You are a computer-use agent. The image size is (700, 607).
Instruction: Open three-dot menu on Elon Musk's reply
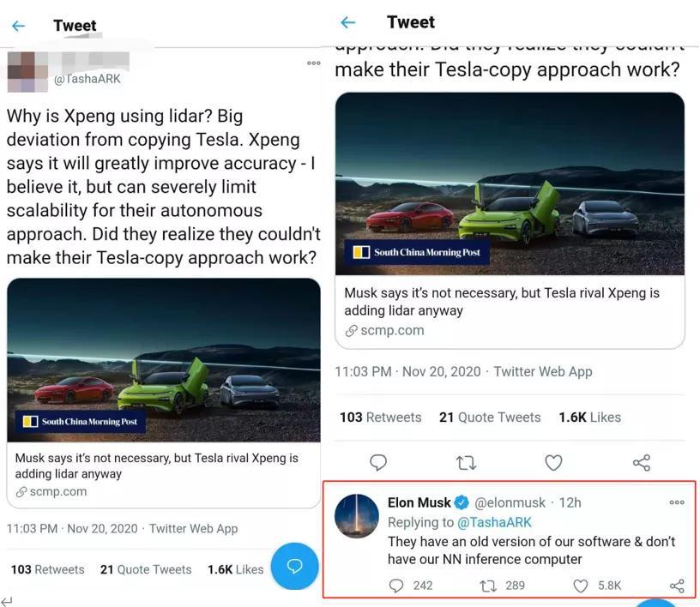(x=677, y=502)
